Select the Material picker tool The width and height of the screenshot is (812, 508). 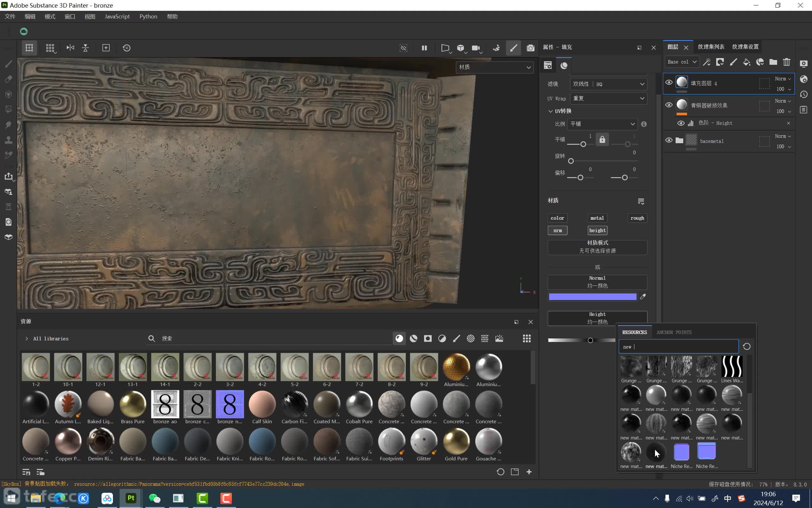9,155
